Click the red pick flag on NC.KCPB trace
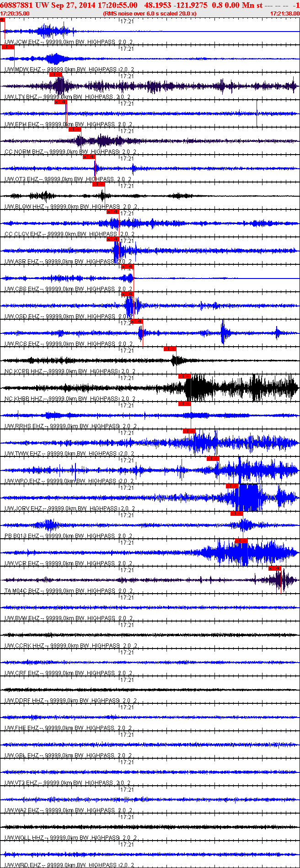The image size is (300, 868). coord(170,349)
